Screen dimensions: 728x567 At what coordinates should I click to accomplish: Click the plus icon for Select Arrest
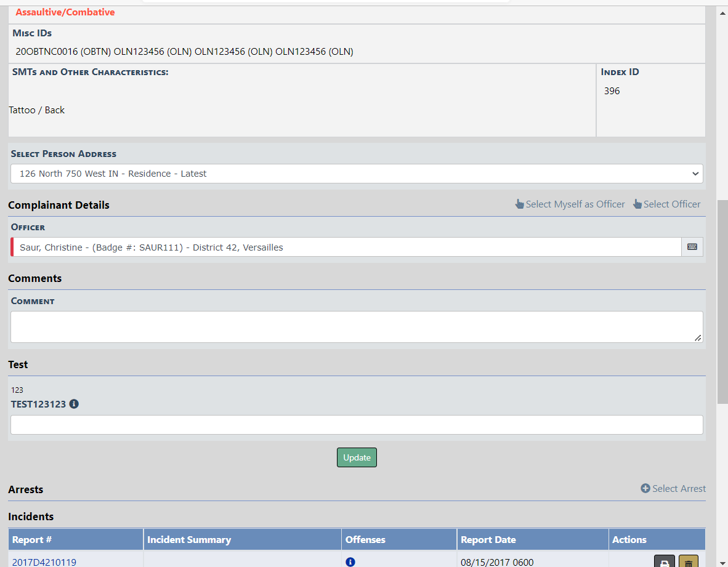coord(645,489)
